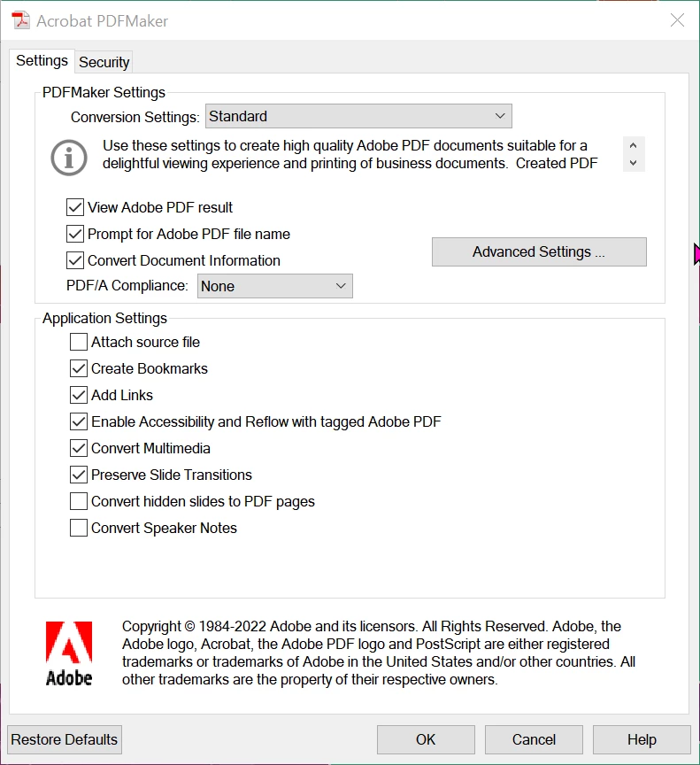Open the PDF/A Compliance dropdown
The height and width of the screenshot is (765, 700).
(x=275, y=286)
